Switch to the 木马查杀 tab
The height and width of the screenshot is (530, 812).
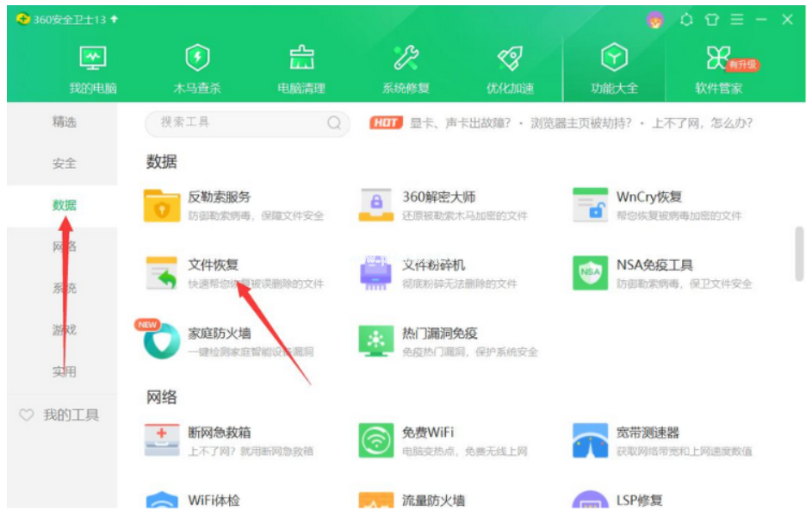tap(197, 69)
